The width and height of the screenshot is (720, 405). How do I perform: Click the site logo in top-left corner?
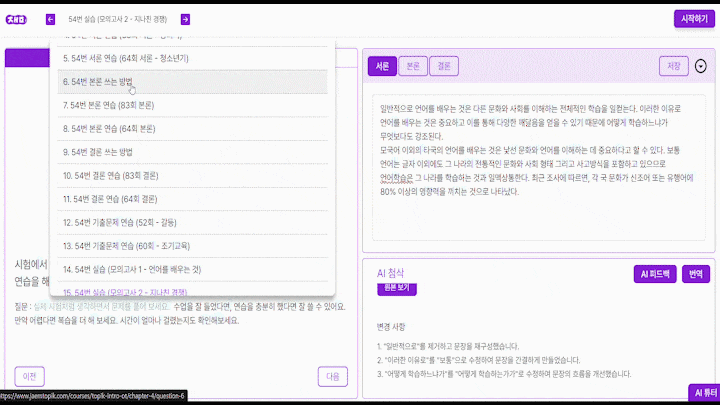[15, 19]
